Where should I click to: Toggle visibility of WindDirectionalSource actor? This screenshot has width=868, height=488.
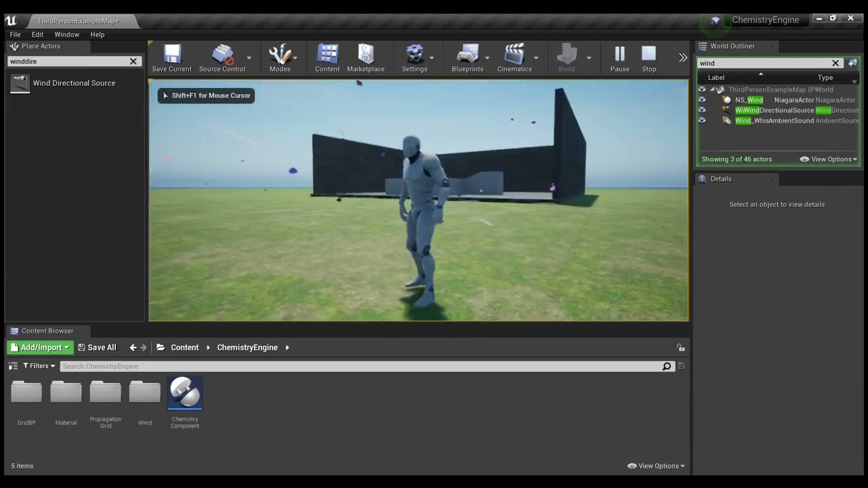pyautogui.click(x=702, y=110)
